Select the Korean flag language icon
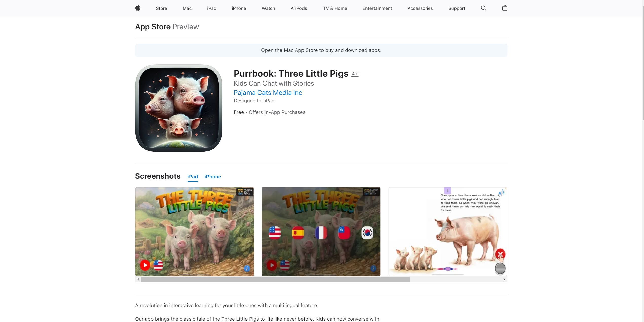This screenshot has width=644, height=322. 368,232
